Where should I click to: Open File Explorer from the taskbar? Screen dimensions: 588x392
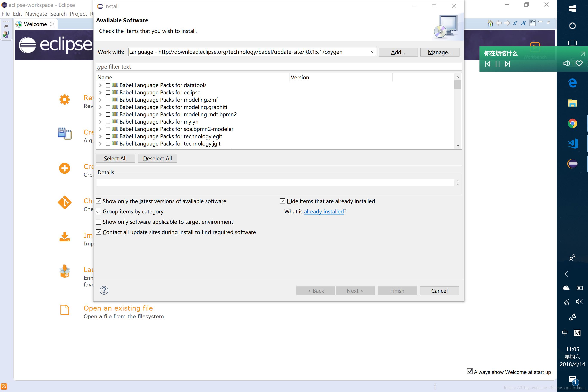pos(572,103)
